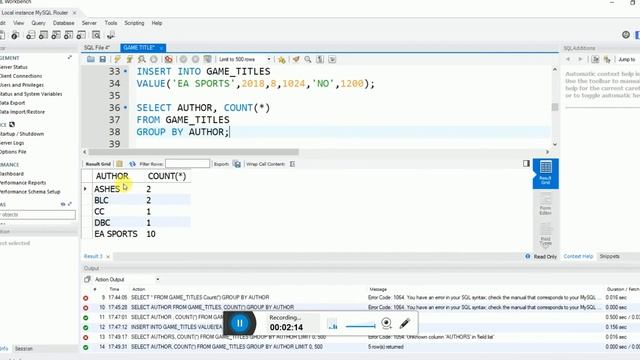Toggle continue-on-error red icon
640x360 pixels.
coord(169,60)
